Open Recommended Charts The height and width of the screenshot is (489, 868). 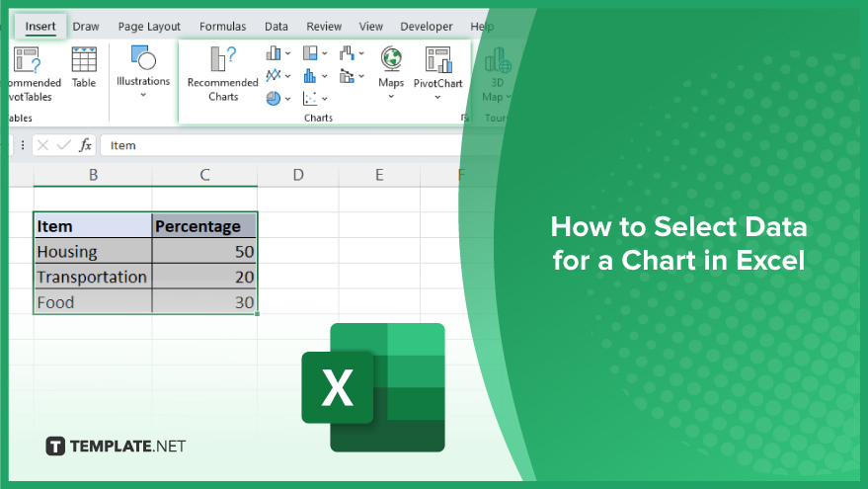pos(222,74)
